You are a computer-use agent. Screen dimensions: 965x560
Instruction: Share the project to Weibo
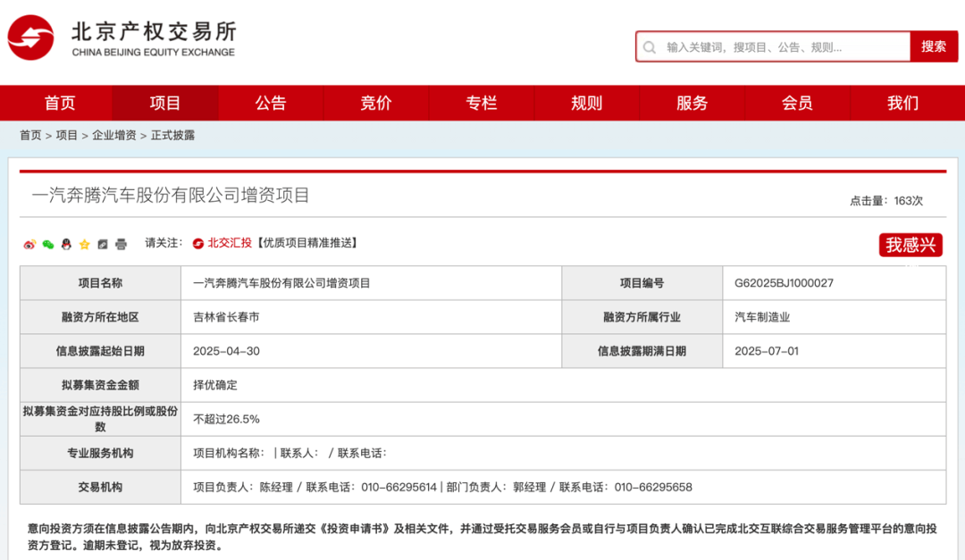point(29,245)
